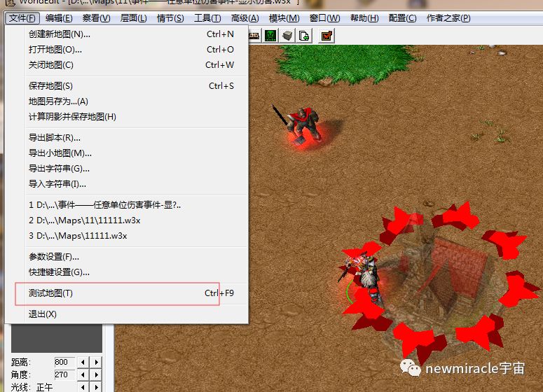Image resolution: width=543 pixels, height=392 pixels.
Task: Click the Test Map checkmark toolbar icon
Action: [x=327, y=35]
